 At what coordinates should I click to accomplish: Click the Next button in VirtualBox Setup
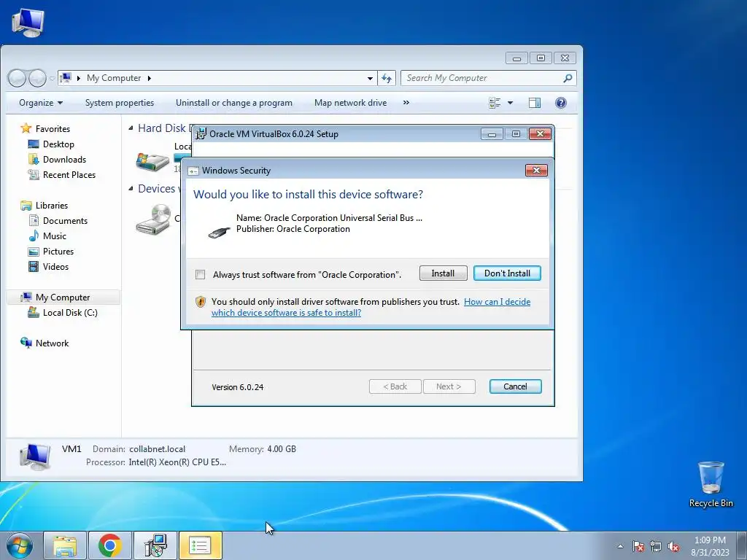[x=449, y=386]
